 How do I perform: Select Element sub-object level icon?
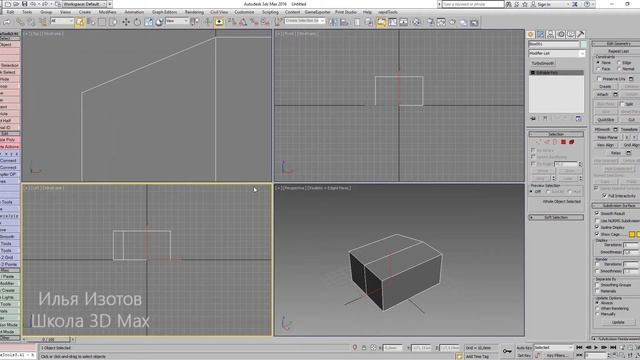[571, 142]
